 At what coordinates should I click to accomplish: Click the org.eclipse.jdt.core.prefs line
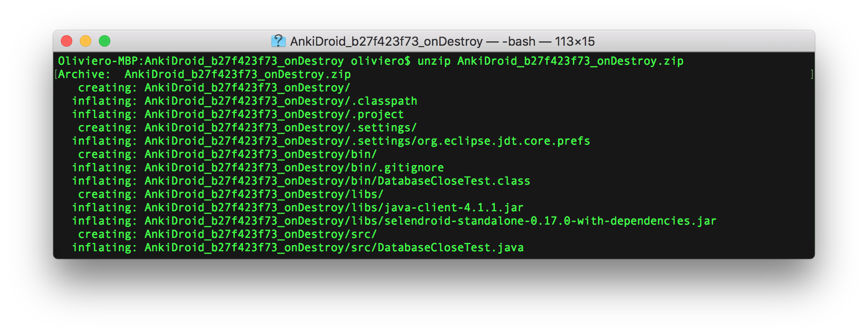pyautogui.click(x=331, y=141)
